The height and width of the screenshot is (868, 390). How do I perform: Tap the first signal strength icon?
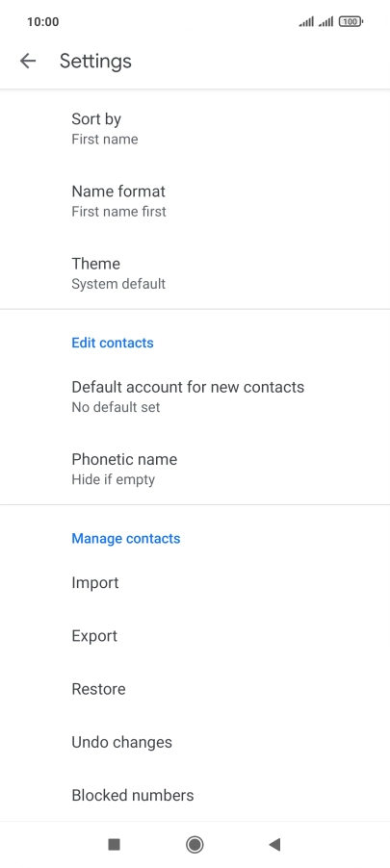pyautogui.click(x=306, y=21)
